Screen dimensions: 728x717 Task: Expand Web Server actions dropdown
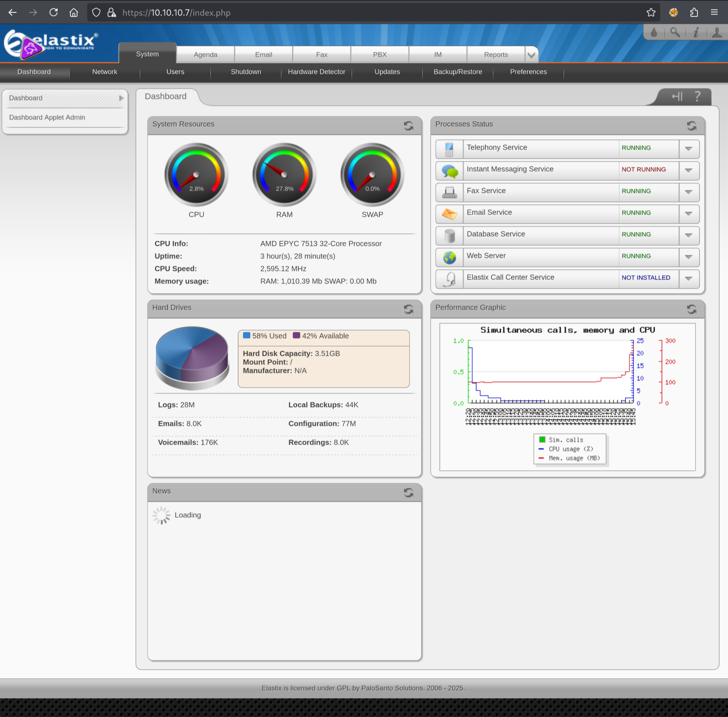[x=689, y=257]
